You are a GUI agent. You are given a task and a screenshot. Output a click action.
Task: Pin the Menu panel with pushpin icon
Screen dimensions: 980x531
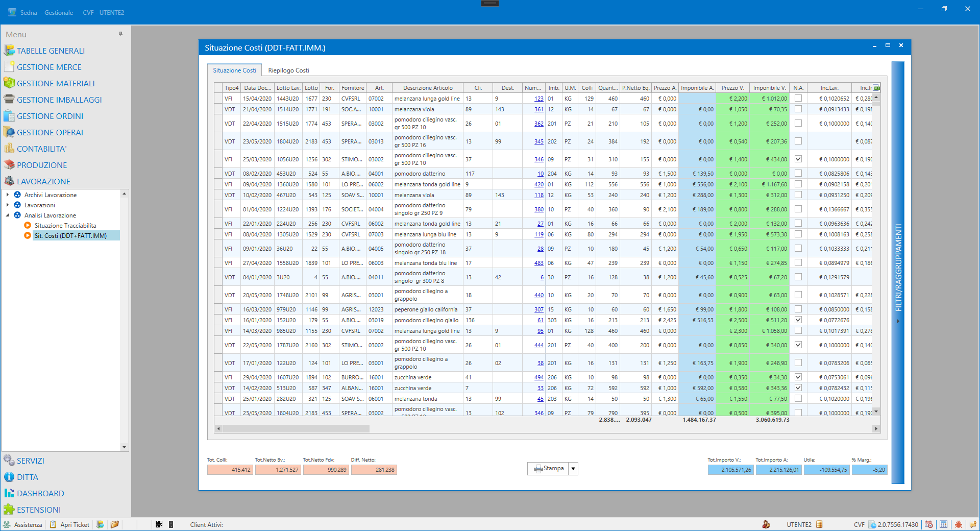pyautogui.click(x=121, y=34)
